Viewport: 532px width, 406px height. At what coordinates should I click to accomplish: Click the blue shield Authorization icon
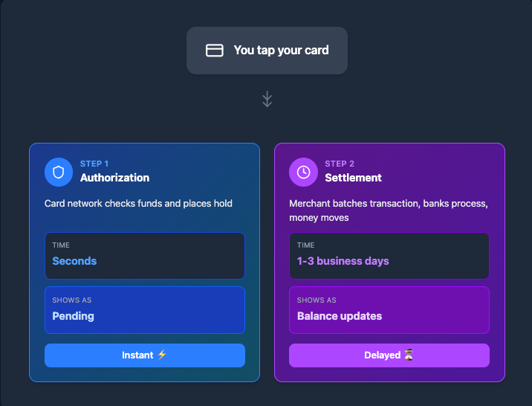point(59,172)
